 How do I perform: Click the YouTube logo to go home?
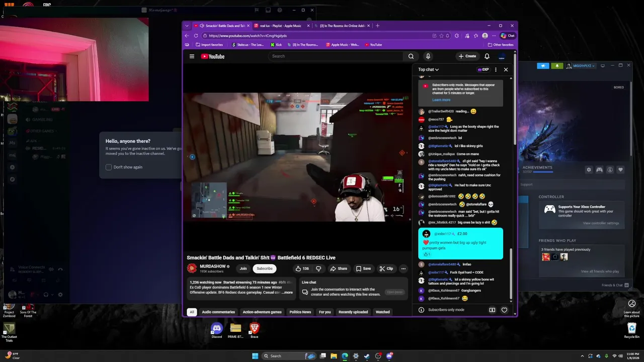(213, 56)
